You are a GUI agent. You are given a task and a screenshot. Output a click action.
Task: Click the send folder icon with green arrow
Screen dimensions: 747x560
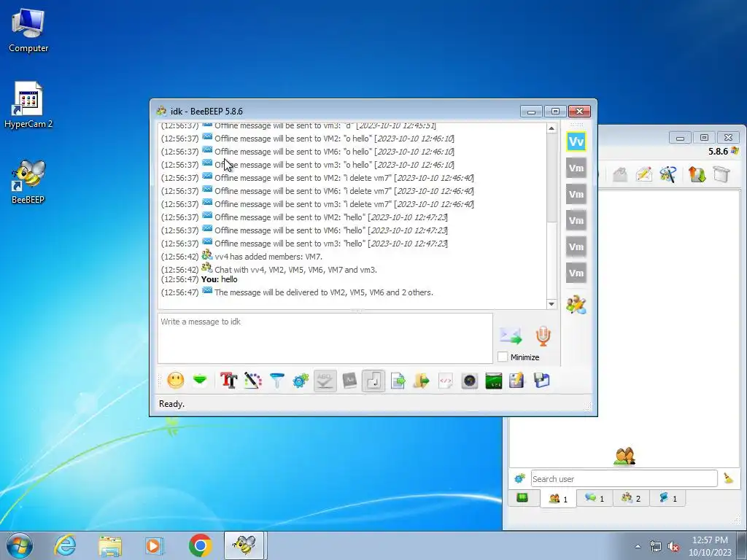tap(421, 381)
